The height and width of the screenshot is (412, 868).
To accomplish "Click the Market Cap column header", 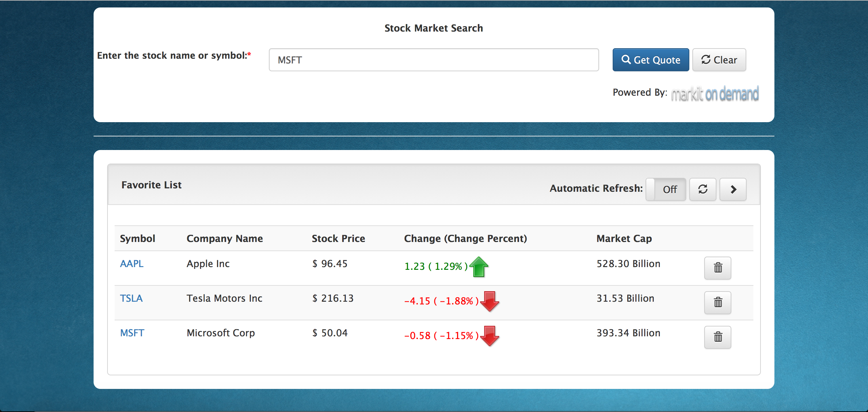I will click(x=624, y=239).
